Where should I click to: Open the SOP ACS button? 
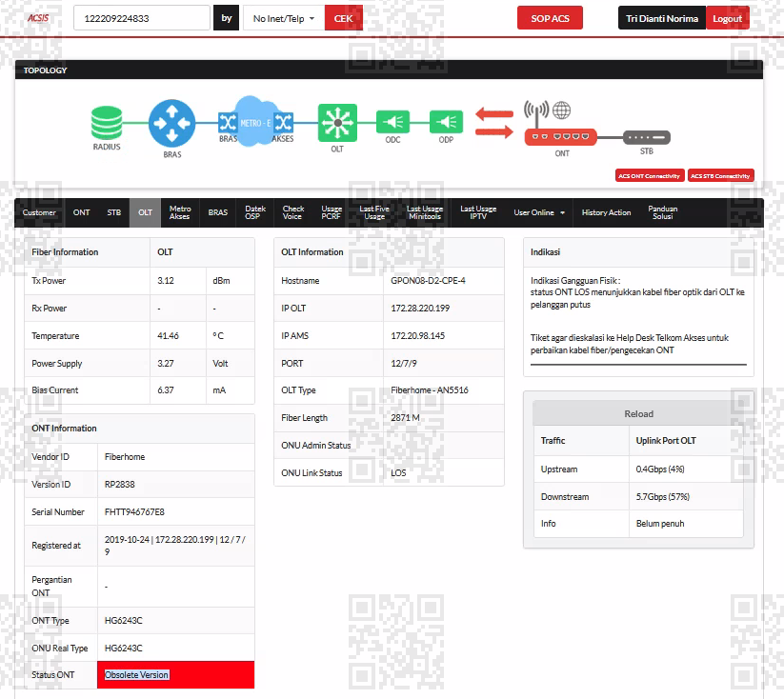(x=550, y=18)
